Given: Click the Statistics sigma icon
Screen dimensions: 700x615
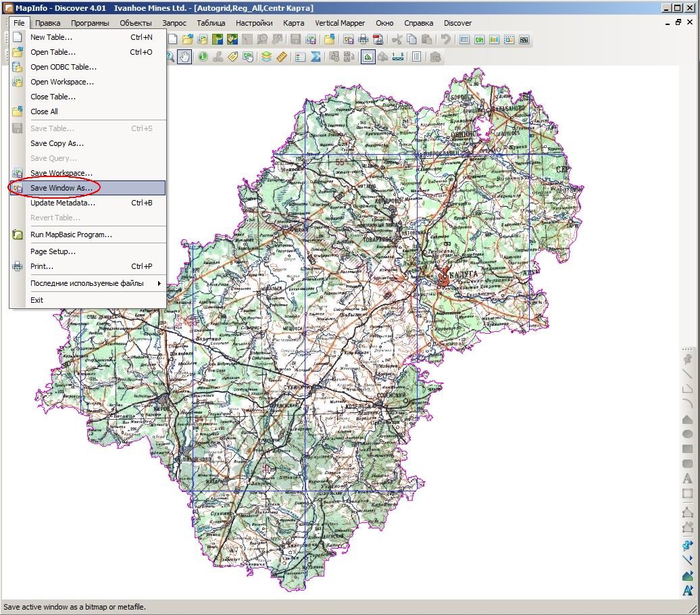Looking at the screenshot, I should click(x=316, y=57).
